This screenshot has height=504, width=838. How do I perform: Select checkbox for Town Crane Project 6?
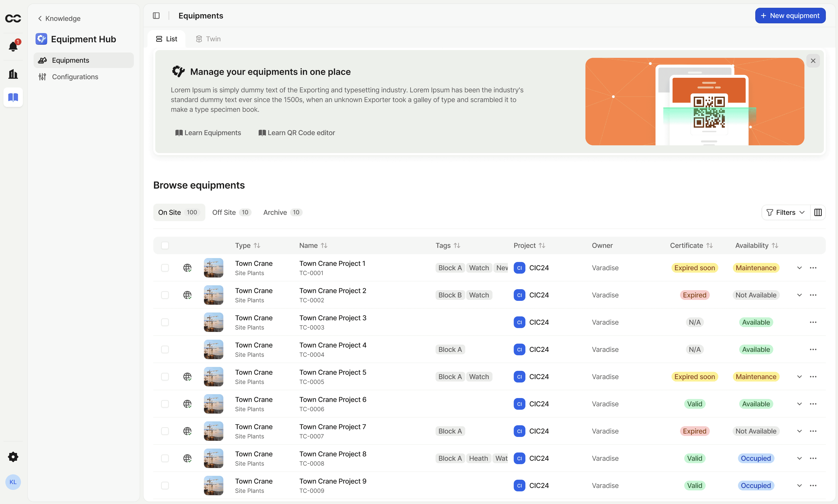[x=165, y=404]
